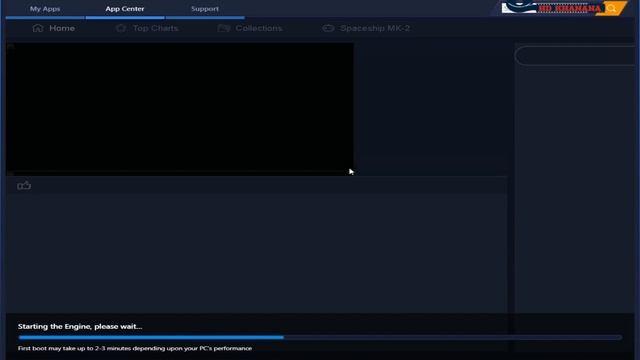Click the Home house icon
The width and height of the screenshot is (640, 360).
[38, 28]
